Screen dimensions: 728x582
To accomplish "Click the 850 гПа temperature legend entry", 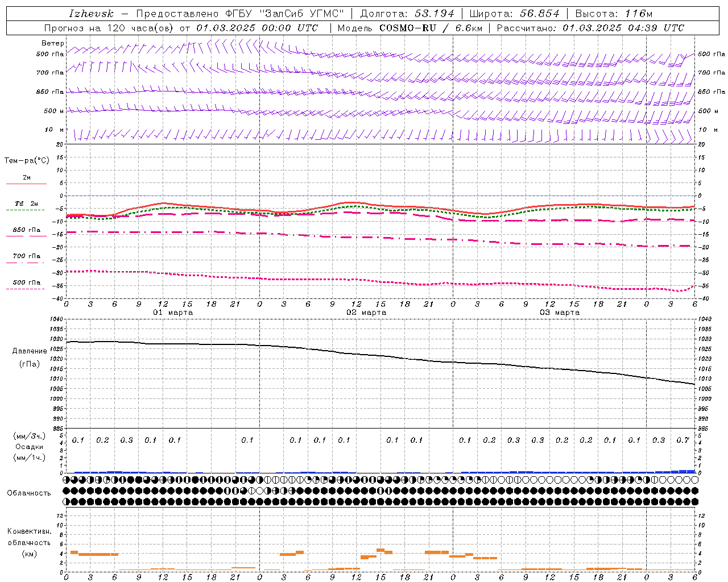I will pyautogui.click(x=27, y=230).
